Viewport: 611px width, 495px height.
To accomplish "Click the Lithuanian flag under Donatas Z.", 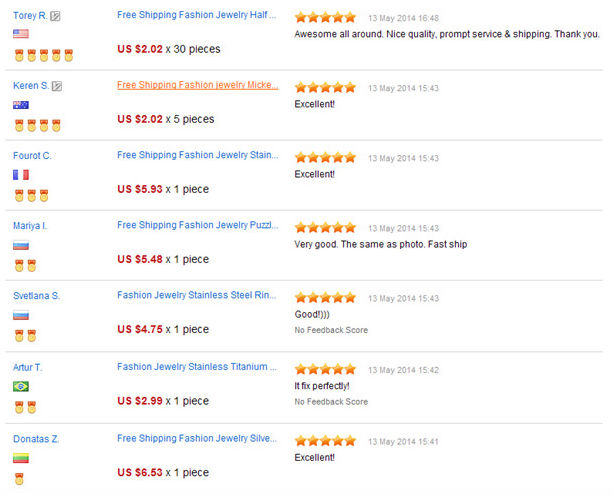I will (20, 458).
